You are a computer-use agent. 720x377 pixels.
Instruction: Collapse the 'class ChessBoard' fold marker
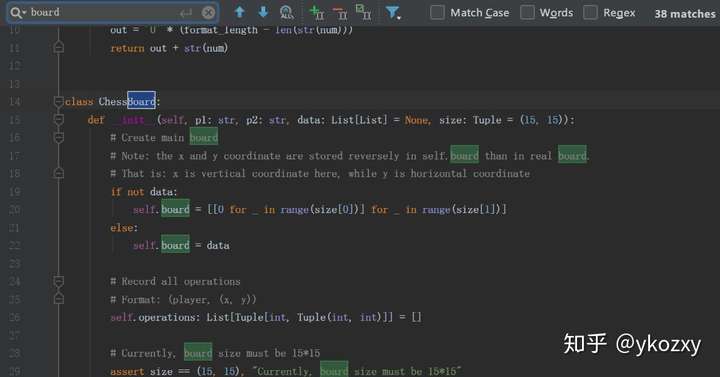pos(59,101)
